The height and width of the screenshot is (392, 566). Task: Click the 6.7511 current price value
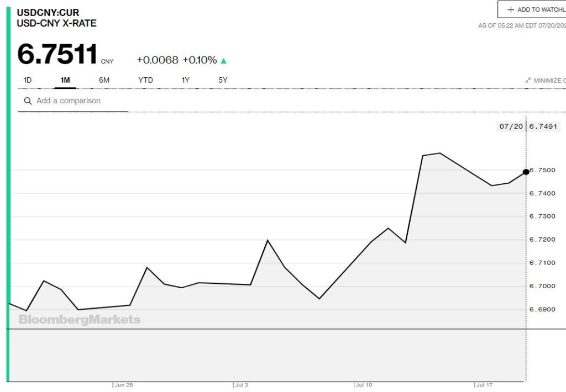(57, 55)
